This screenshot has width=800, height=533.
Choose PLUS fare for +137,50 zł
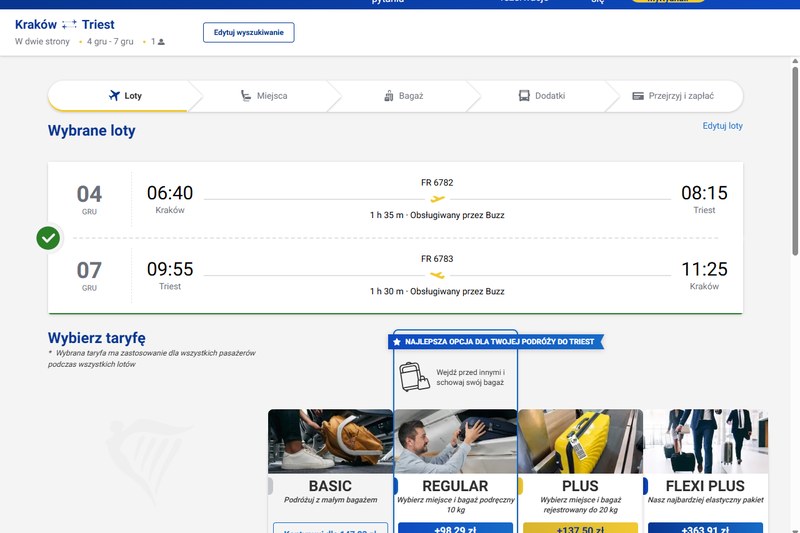click(x=580, y=528)
